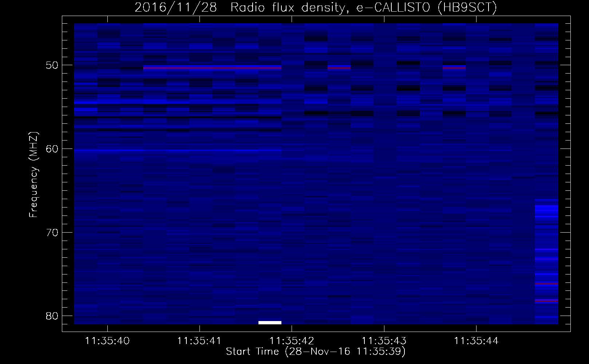Click the 70 frequency tick label
The height and width of the screenshot is (364, 589).
click(52, 233)
